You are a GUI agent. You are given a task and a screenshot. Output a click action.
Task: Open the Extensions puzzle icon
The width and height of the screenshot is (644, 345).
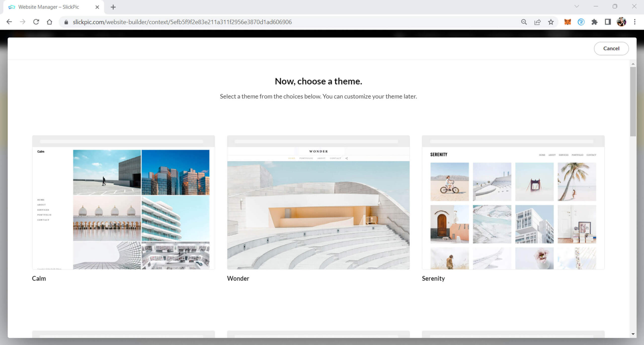pos(594,22)
